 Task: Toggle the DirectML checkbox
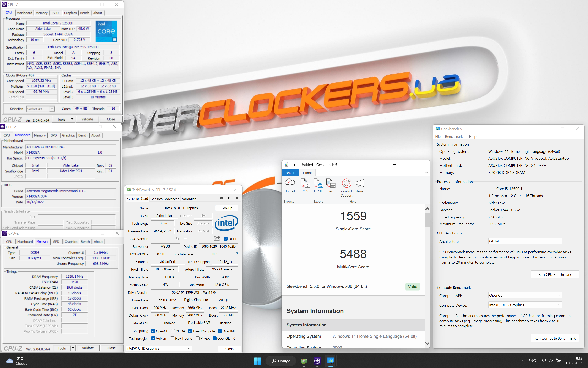(x=220, y=331)
